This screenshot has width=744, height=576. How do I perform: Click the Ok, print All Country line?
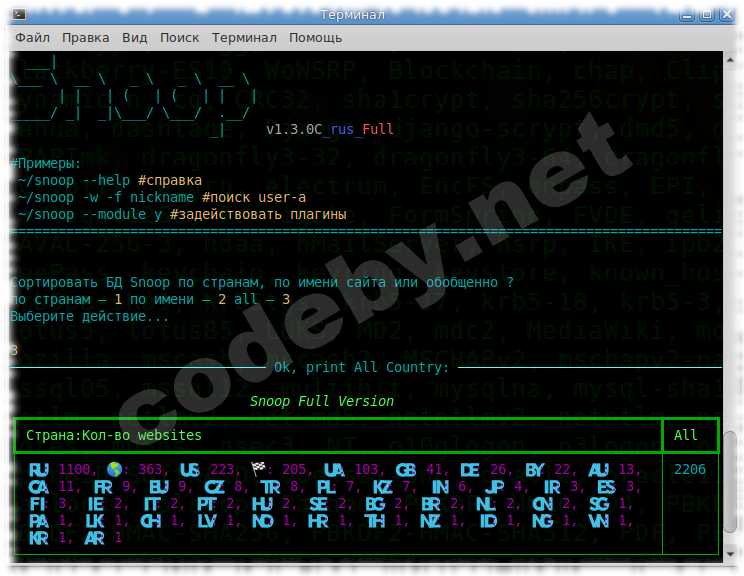coord(361,367)
